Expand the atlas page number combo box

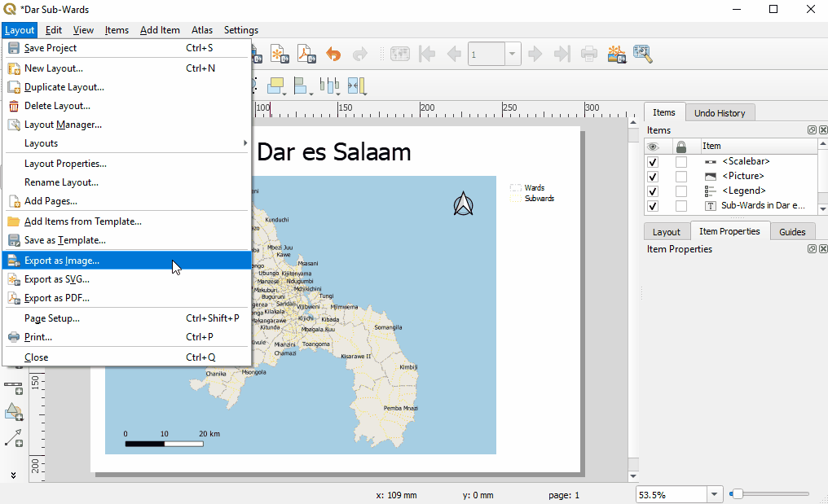tap(513, 55)
